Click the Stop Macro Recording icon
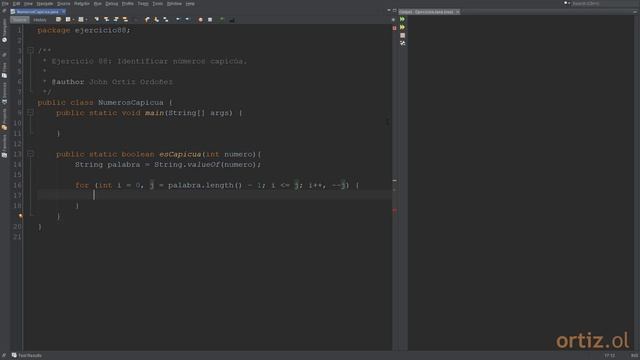Viewport: 640px width, 360px height. pos(210,19)
